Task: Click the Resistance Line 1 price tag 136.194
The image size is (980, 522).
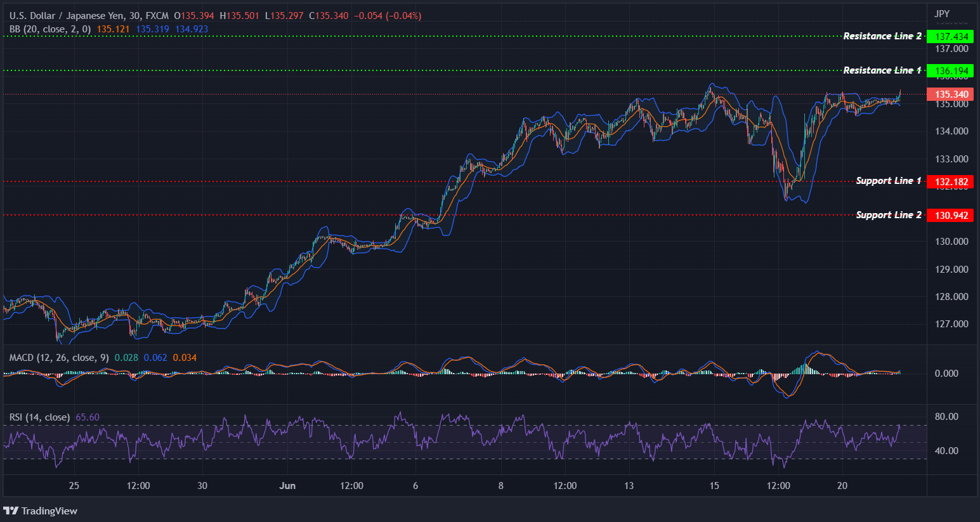Action: coord(951,70)
